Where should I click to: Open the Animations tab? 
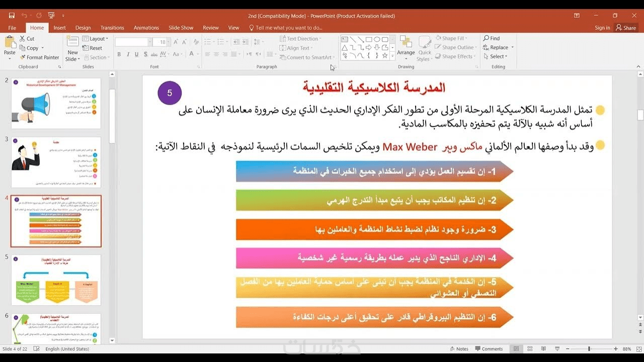(146, 28)
